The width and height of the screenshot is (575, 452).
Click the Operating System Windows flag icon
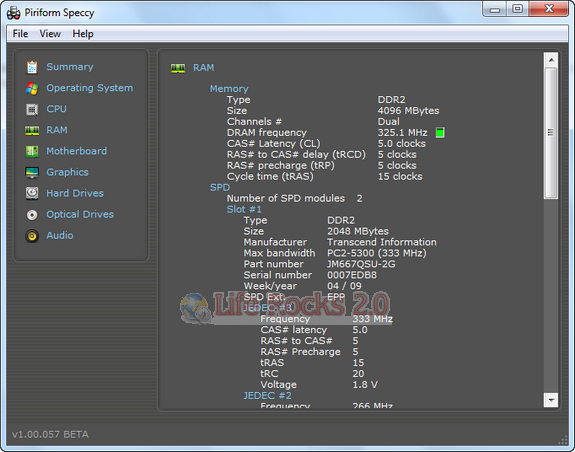click(x=32, y=88)
